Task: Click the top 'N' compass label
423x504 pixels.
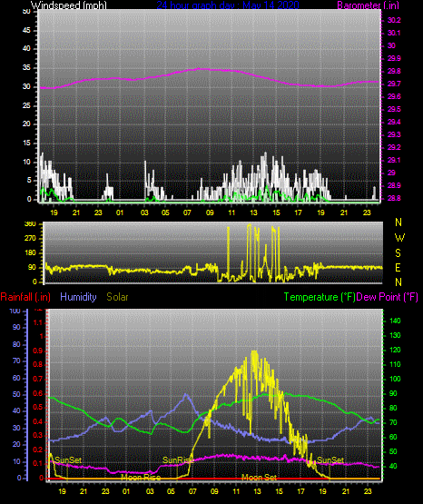Action: 398,222
